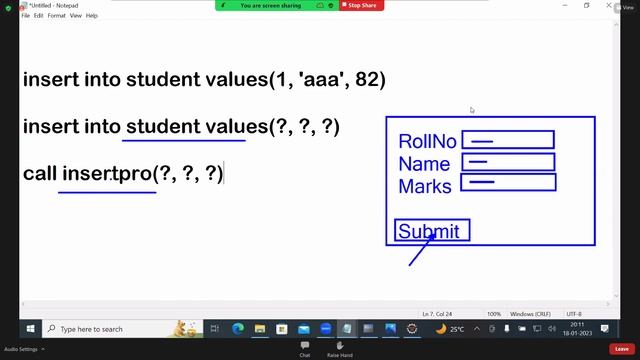Show hidden system tray icons chevron
640x360 pixels.
click(x=477, y=329)
